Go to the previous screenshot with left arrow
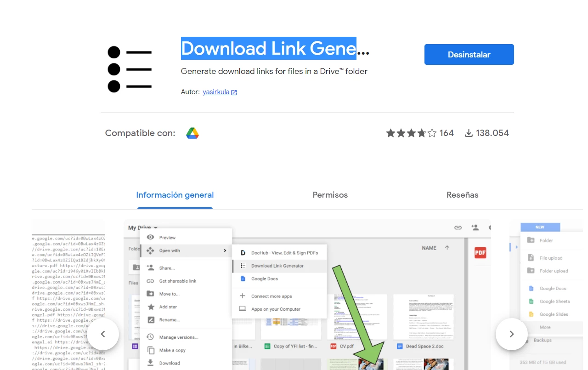This screenshot has height=370, width=588. tap(103, 334)
